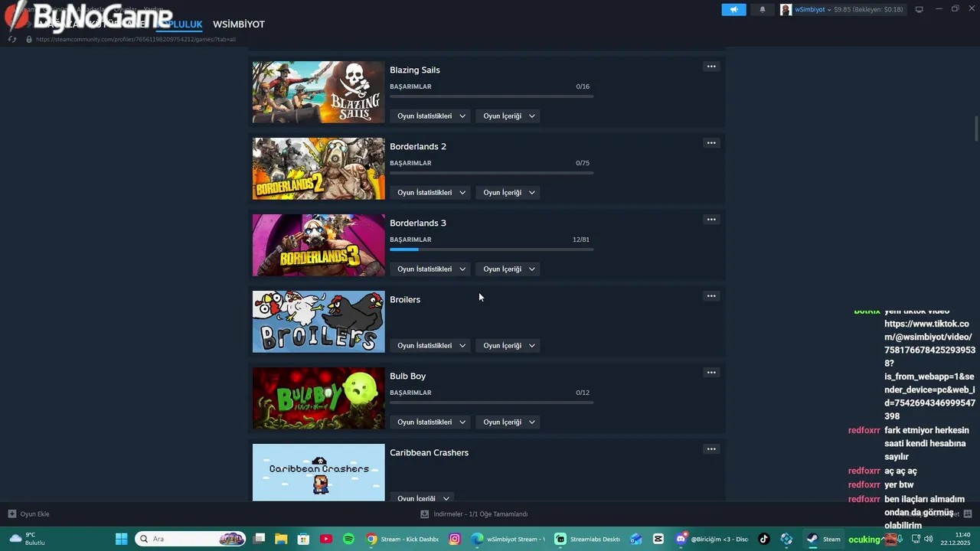Expand Oyun İstatistikleri for Broilers
Image resolution: width=980 pixels, height=551 pixels.
point(431,346)
